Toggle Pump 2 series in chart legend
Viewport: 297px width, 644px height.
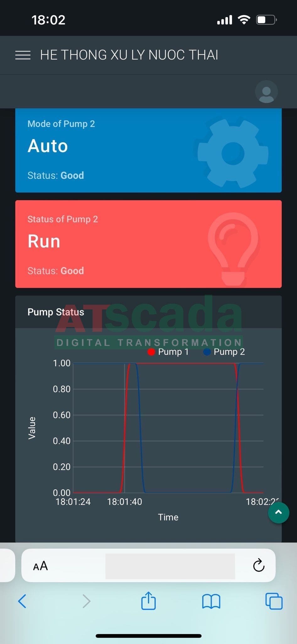click(x=224, y=352)
